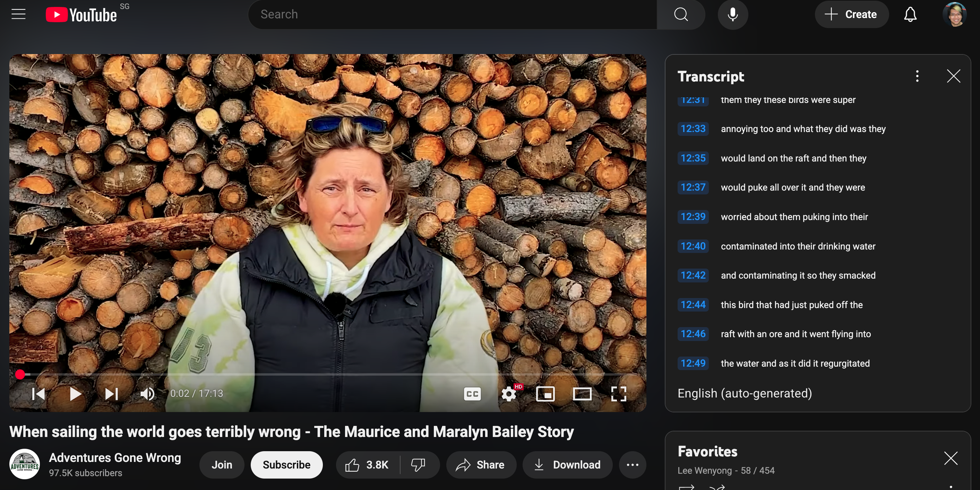980x490 pixels.
Task: Click into the Search input field
Action: coord(453,15)
